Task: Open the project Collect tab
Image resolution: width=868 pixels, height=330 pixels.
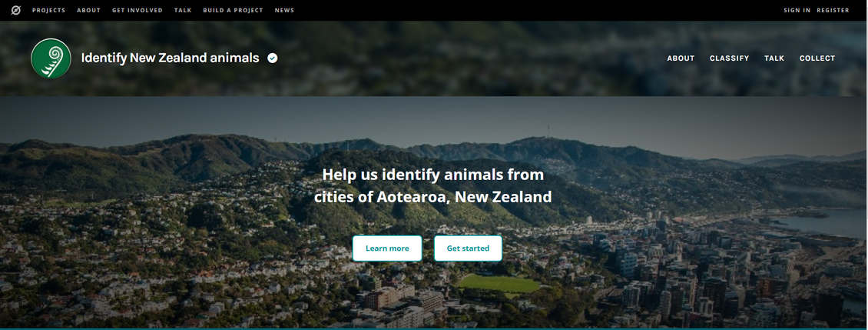Action: click(817, 58)
